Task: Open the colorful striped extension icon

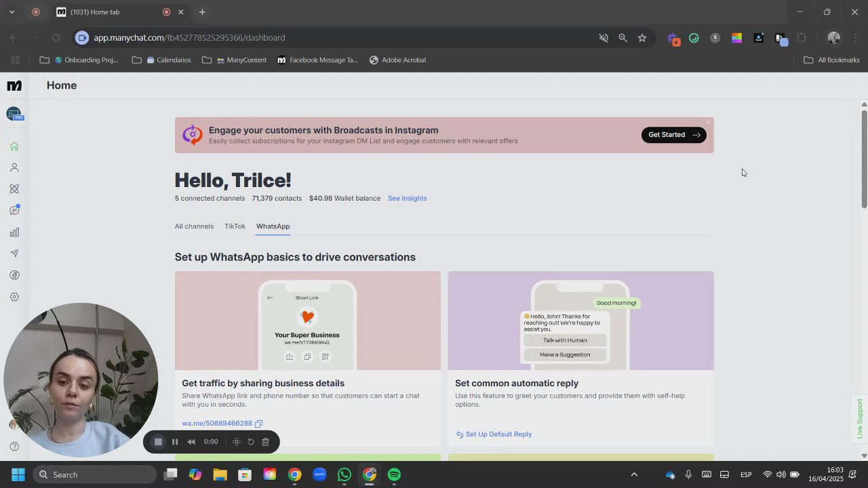Action: [736, 38]
